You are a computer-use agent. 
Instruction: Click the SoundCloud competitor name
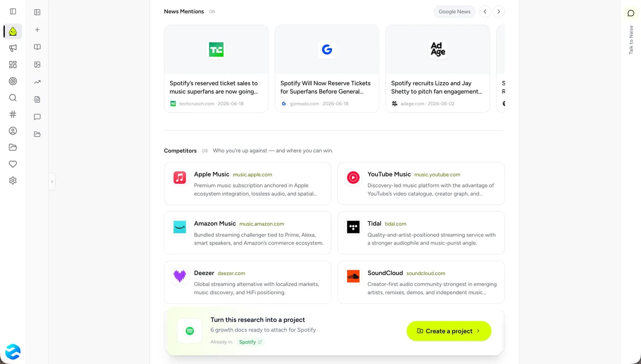click(x=385, y=273)
